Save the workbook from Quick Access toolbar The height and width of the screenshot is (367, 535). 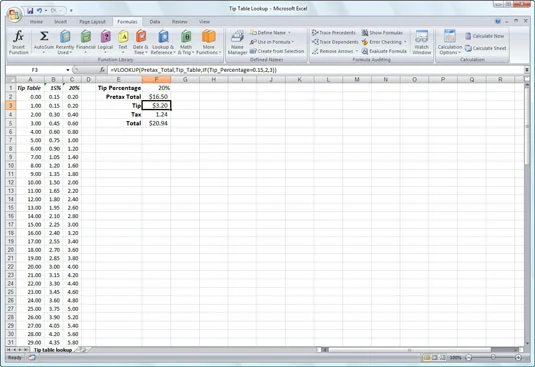pyautogui.click(x=30, y=11)
